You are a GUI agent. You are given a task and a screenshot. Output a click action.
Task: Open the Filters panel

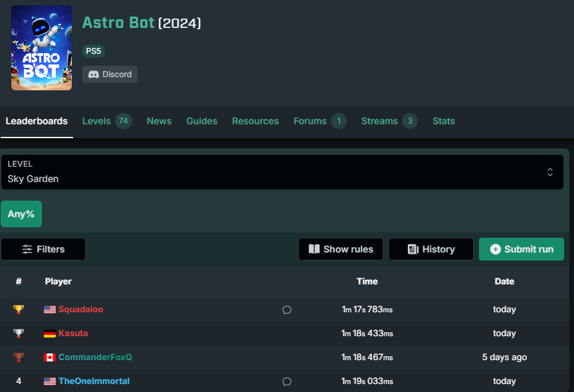pos(43,249)
